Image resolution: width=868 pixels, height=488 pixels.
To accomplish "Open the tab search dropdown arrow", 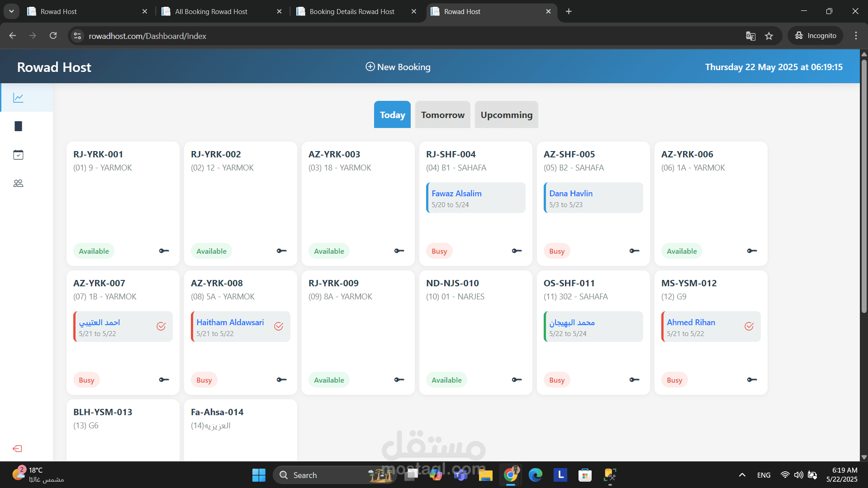I will coord(11,11).
